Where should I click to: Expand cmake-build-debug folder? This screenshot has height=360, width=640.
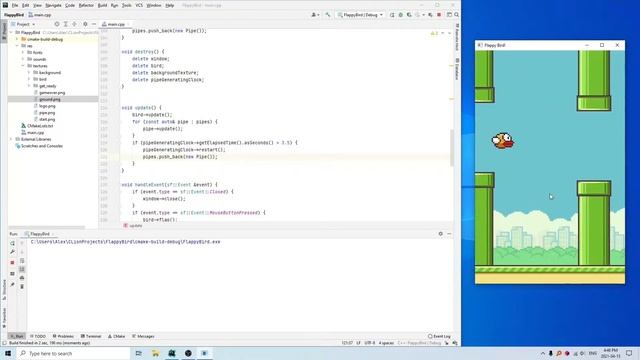(x=17, y=39)
